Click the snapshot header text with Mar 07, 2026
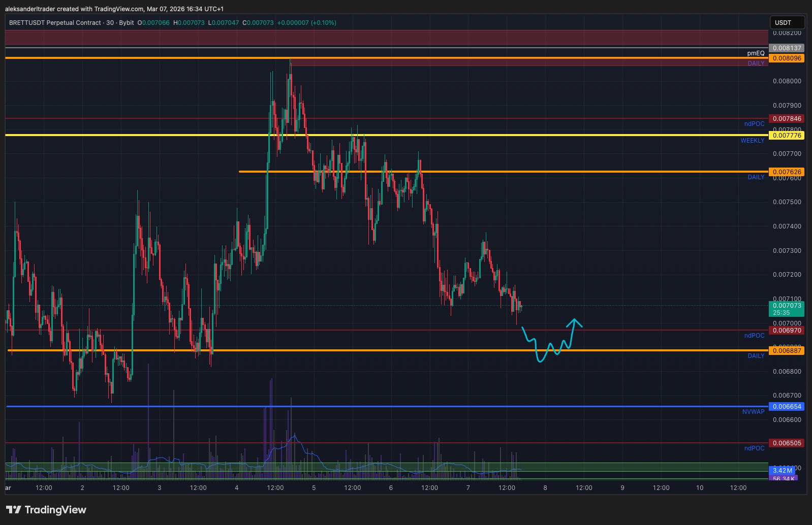Viewport: 812px width, 525px height. pyautogui.click(x=114, y=9)
